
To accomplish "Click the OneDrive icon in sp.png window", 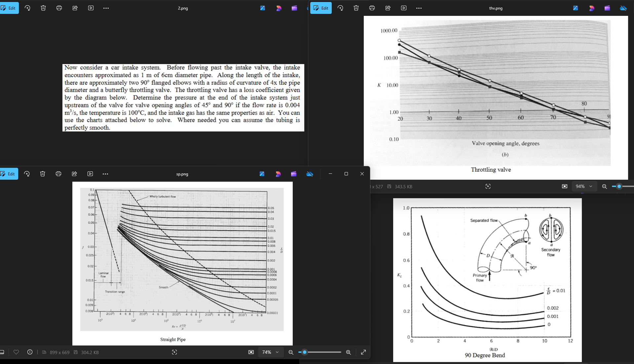I will click(x=310, y=174).
